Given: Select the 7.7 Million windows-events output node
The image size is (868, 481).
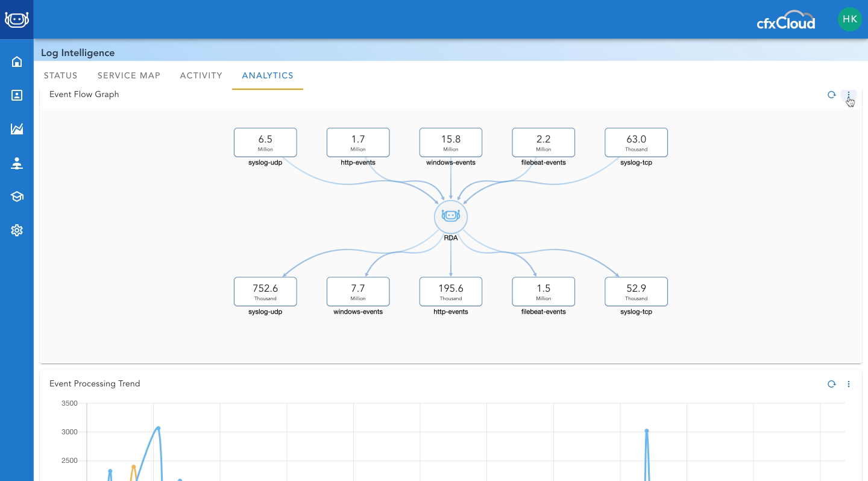Looking at the screenshot, I should 358,292.
